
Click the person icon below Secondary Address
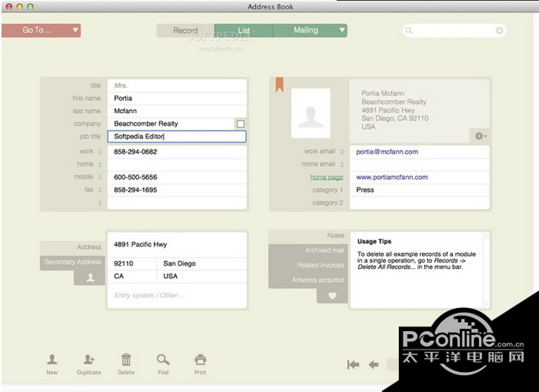[90, 278]
